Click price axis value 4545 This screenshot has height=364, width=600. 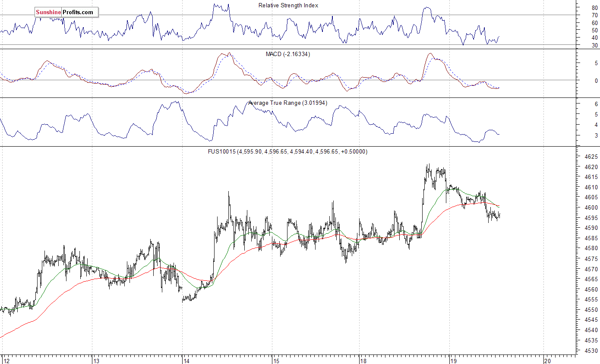click(x=591, y=320)
